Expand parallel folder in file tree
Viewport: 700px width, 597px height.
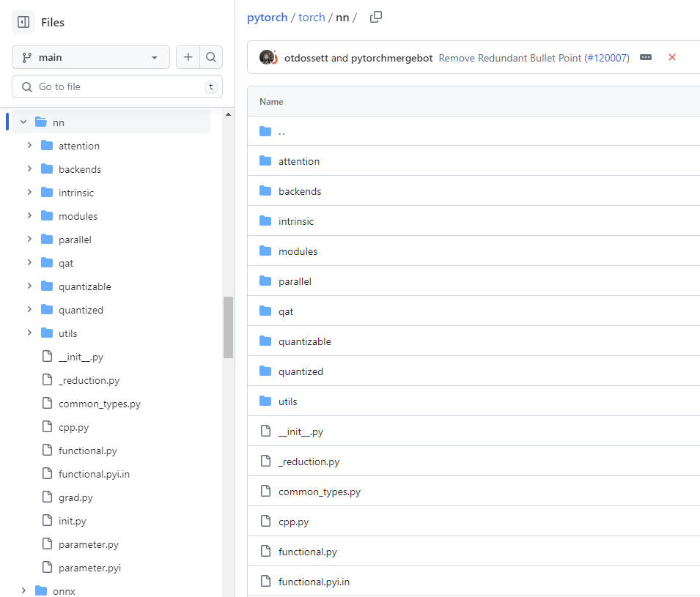[x=29, y=239]
